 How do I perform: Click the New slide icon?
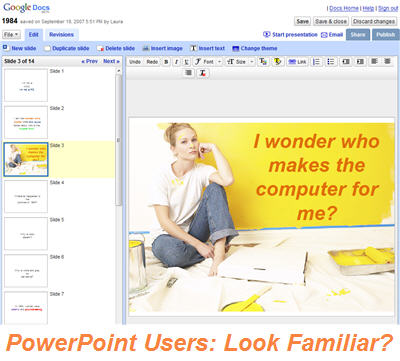tap(5, 48)
